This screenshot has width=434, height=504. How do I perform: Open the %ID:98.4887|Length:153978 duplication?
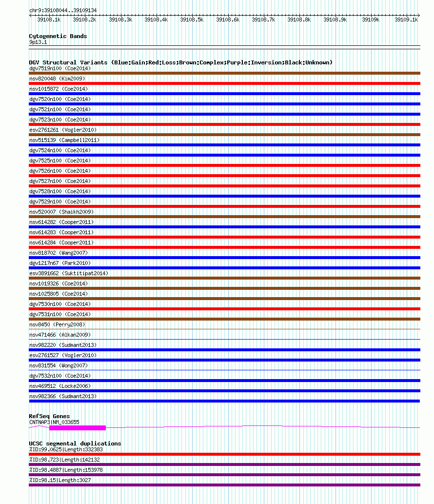click(x=66, y=470)
